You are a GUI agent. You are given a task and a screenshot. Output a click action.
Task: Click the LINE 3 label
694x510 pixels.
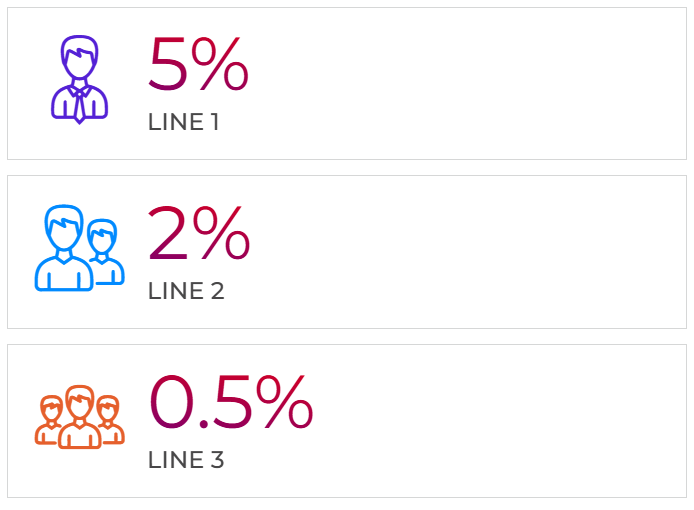tap(186, 460)
